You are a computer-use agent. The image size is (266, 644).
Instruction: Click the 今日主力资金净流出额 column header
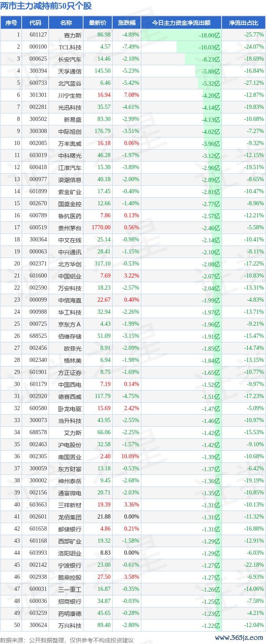point(181,23)
